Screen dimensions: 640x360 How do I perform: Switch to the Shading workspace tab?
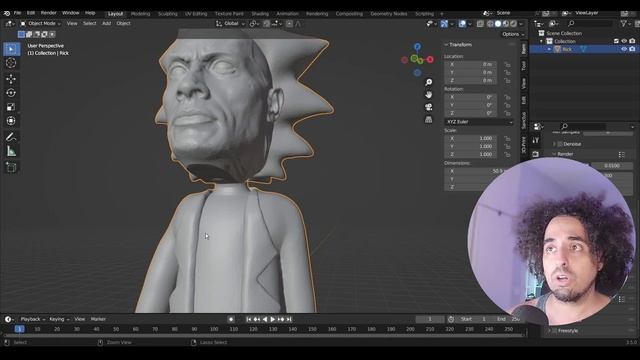(x=260, y=14)
